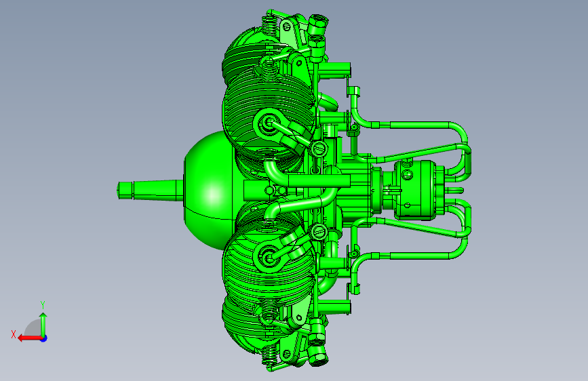This screenshot has height=381, width=588.
Task: Select the hemispherical nose dome of the engine
Action: point(208,190)
